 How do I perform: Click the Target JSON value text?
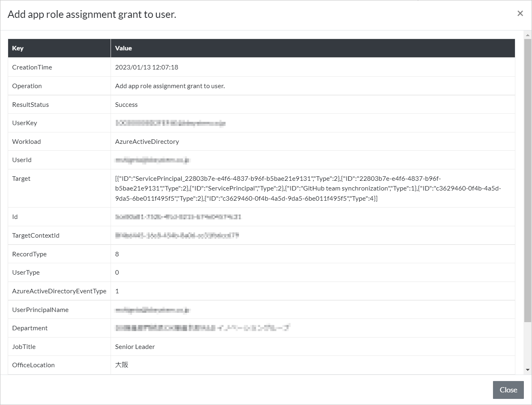pos(308,188)
